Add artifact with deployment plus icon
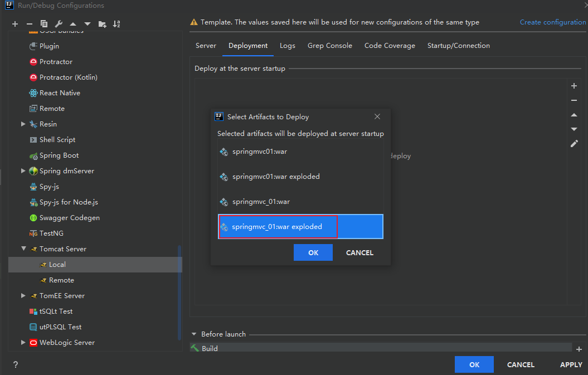 point(574,86)
